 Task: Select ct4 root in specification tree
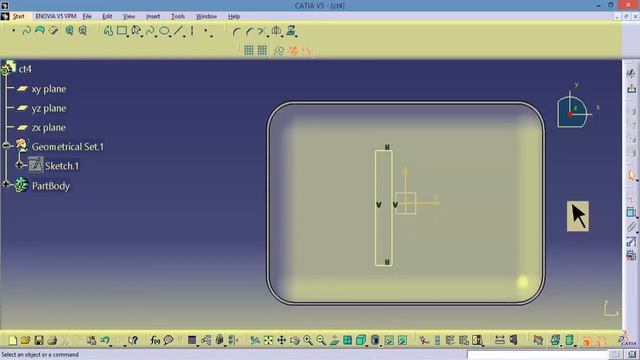click(x=25, y=69)
